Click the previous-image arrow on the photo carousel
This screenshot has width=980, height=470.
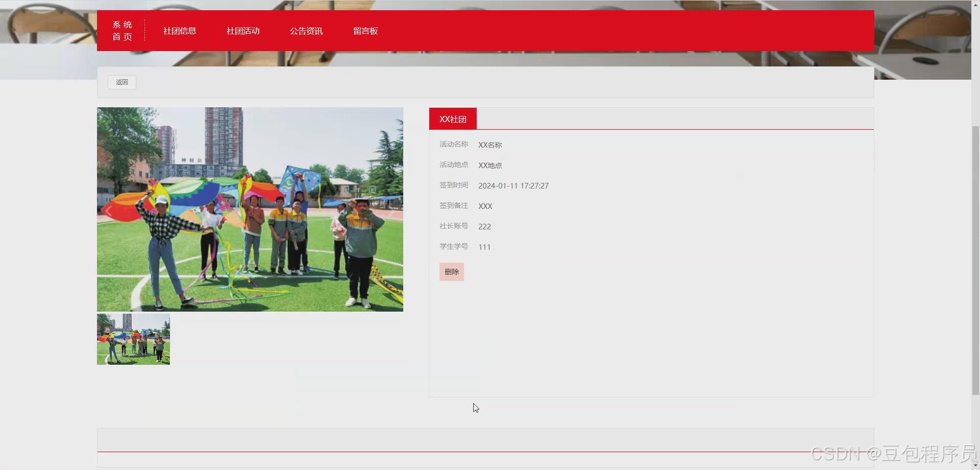[109, 210]
